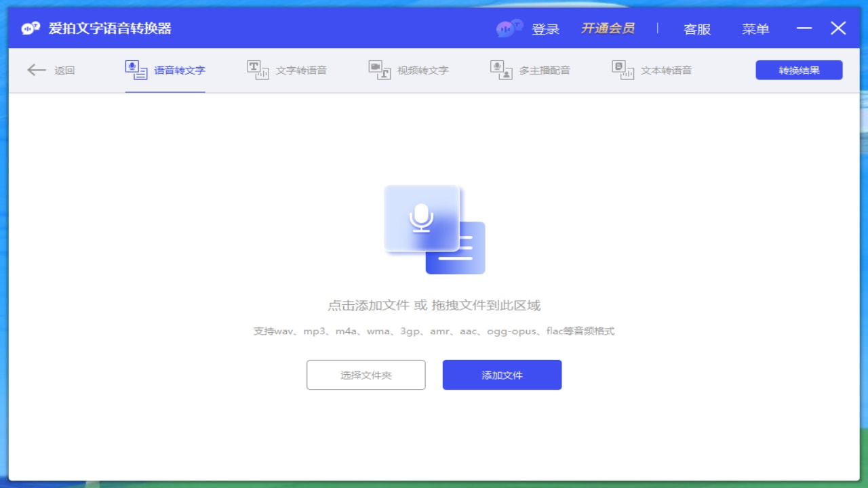This screenshot has width=868, height=488.
Task: Click the 选择文件夹 button
Action: click(366, 375)
